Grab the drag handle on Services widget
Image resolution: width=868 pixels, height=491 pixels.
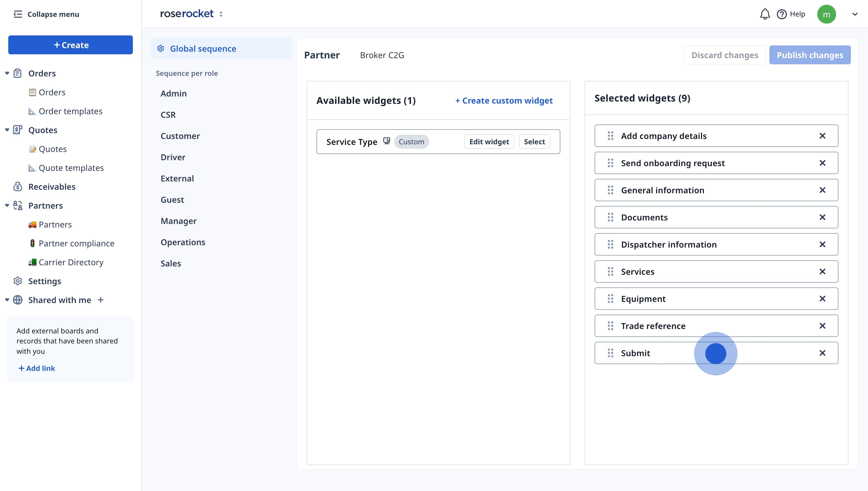click(610, 271)
